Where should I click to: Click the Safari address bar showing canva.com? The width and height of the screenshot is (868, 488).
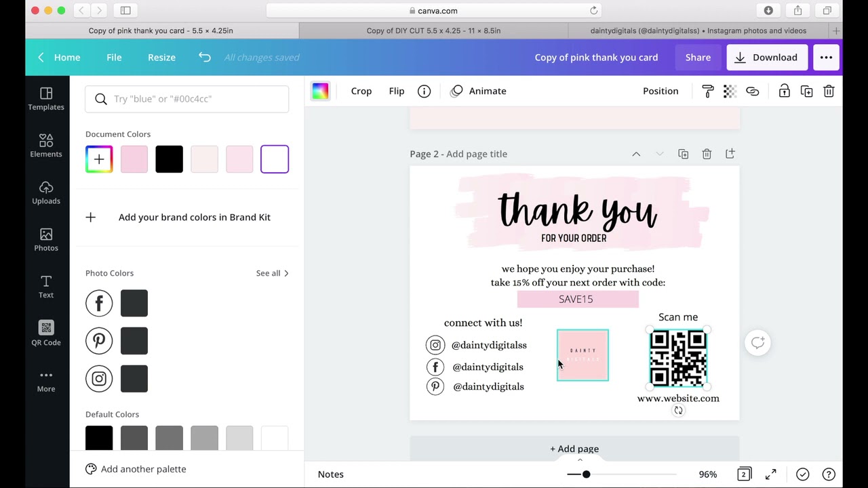[x=435, y=10]
